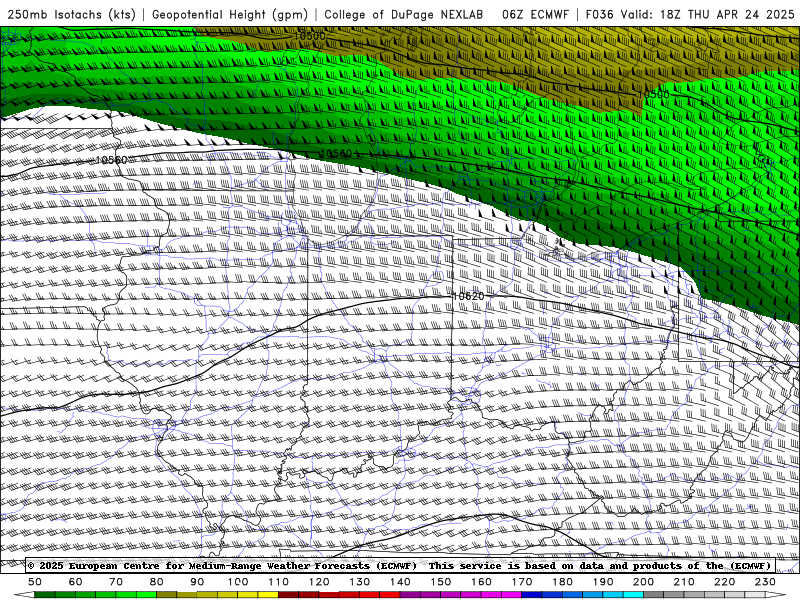
Task: Click 'This service is based on data' text
Action: [x=518, y=565]
